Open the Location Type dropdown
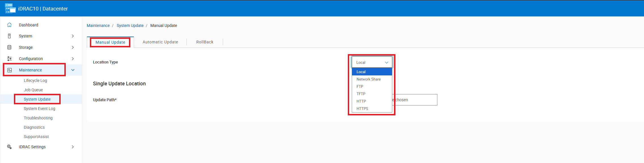This screenshot has width=644, height=163. [372, 62]
